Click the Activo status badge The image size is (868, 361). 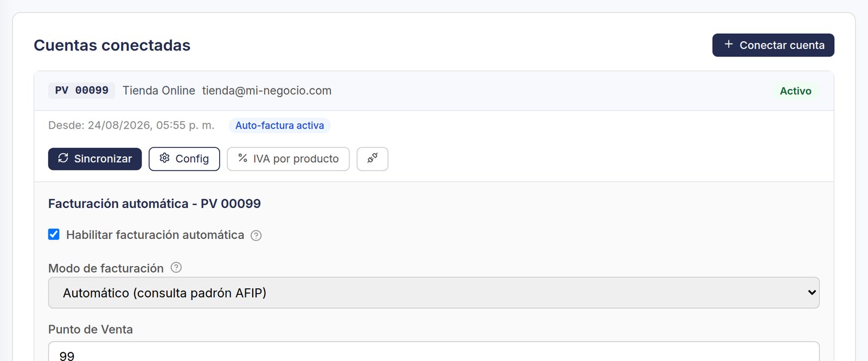tap(795, 91)
